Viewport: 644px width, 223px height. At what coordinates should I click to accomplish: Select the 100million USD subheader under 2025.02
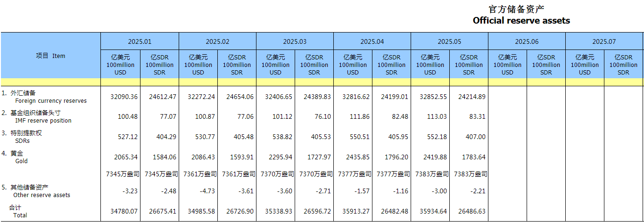pos(198,65)
